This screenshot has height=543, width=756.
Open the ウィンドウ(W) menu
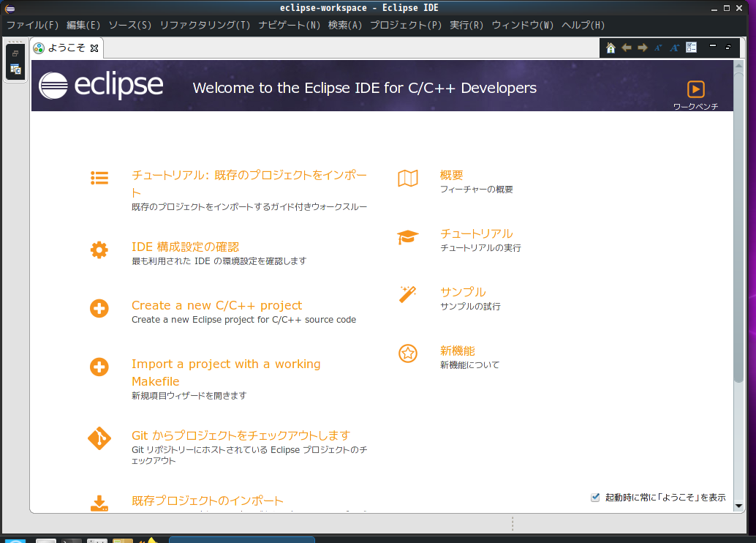tap(522, 25)
